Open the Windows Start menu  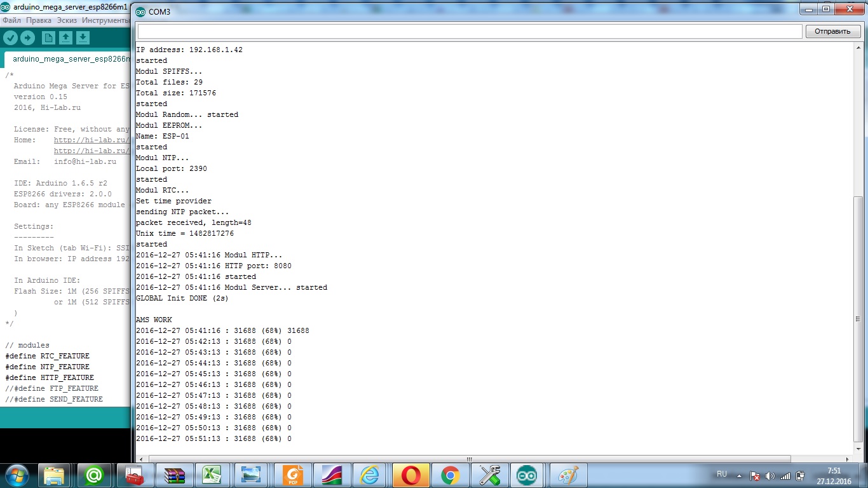point(16,475)
